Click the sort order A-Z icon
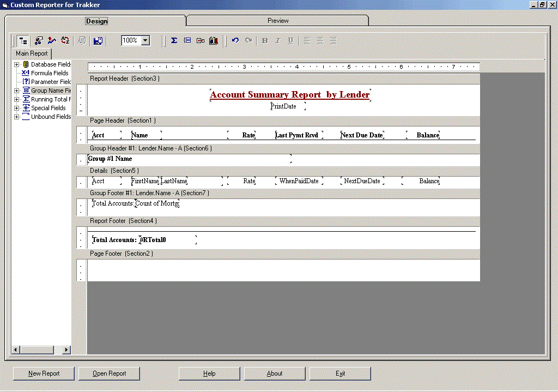The height and width of the screenshot is (392, 558). pos(65,41)
